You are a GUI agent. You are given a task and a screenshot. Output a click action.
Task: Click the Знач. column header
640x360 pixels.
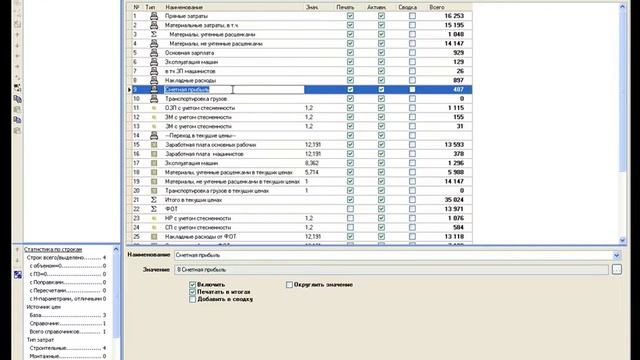click(312, 7)
